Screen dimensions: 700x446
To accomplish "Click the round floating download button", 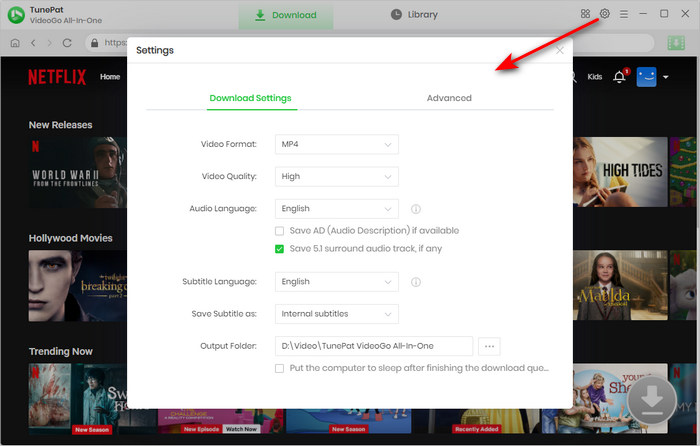I will tap(652, 400).
